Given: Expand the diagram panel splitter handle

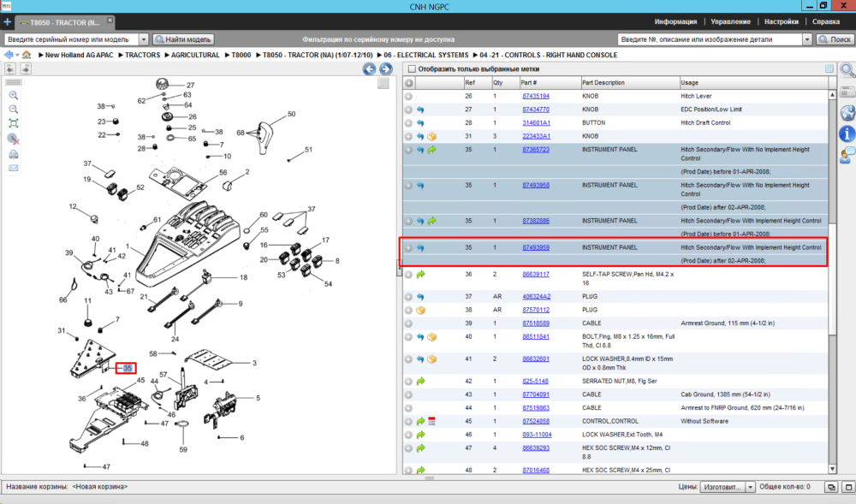Looking at the screenshot, I should [x=399, y=269].
